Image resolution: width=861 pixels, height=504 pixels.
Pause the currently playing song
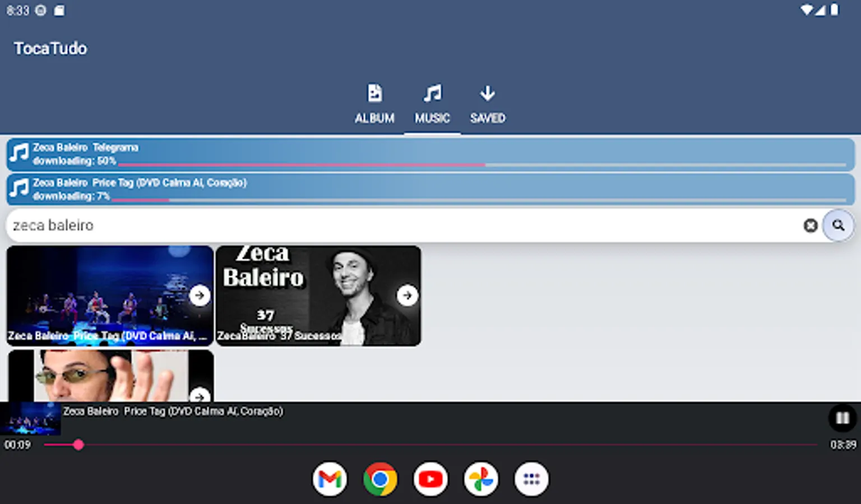coord(842,418)
